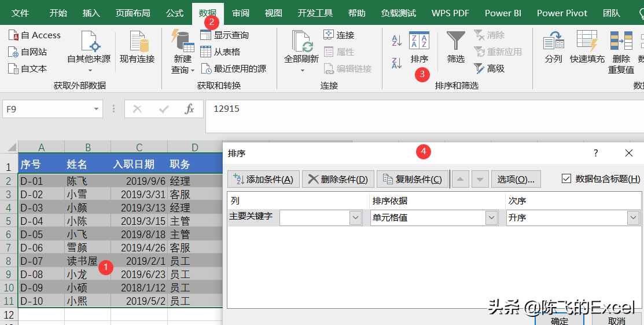This screenshot has height=325, width=644.
Task: Open the Help (帮助) tab
Action: 356,13
